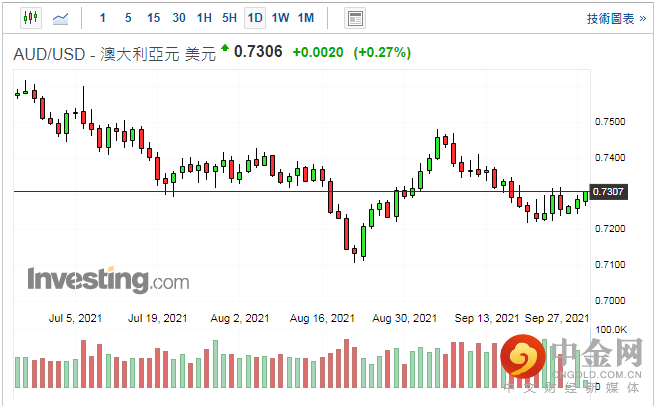
Task: Switch to the 15-minute interval
Action: pyautogui.click(x=153, y=18)
